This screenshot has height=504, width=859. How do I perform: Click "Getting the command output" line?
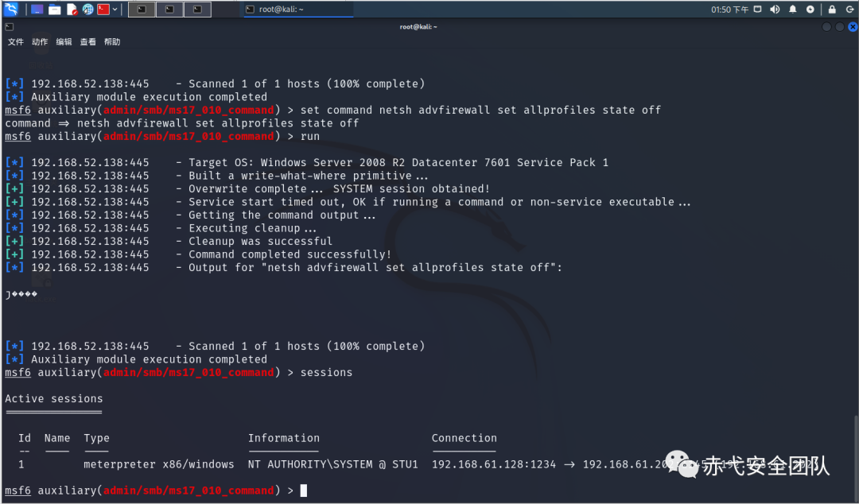[x=191, y=215]
